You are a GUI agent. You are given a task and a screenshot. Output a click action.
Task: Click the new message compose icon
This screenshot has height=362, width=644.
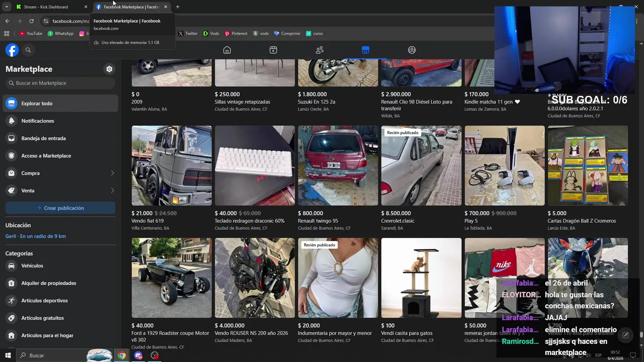pyautogui.click(x=625, y=335)
